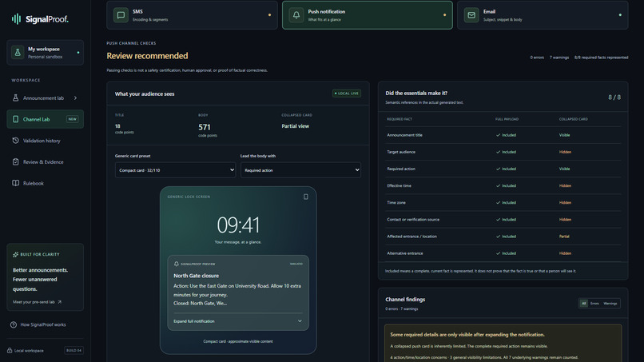Image resolution: width=644 pixels, height=362 pixels.
Task: Click the Local workspace status label
Action: 29,351
